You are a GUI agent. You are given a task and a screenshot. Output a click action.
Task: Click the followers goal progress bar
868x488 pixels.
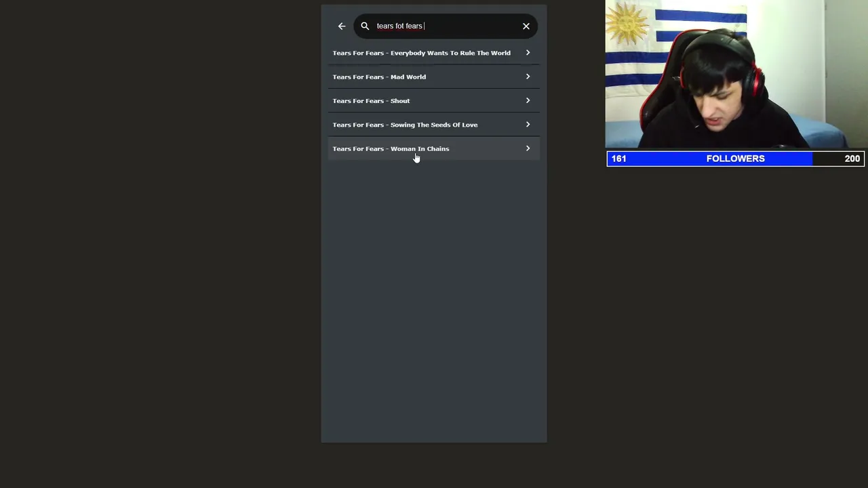click(x=735, y=159)
